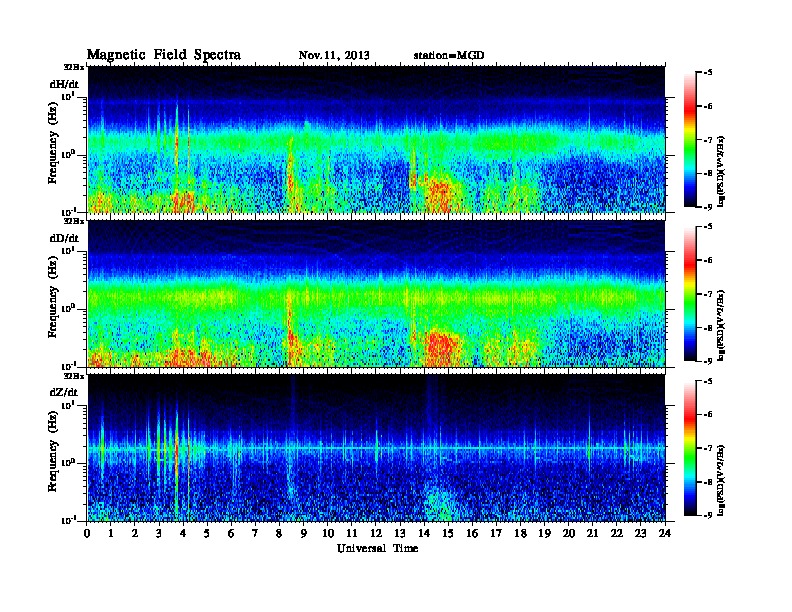Click the "Magnetic Field Spectra" title
792x612 pixels.
[x=164, y=55]
